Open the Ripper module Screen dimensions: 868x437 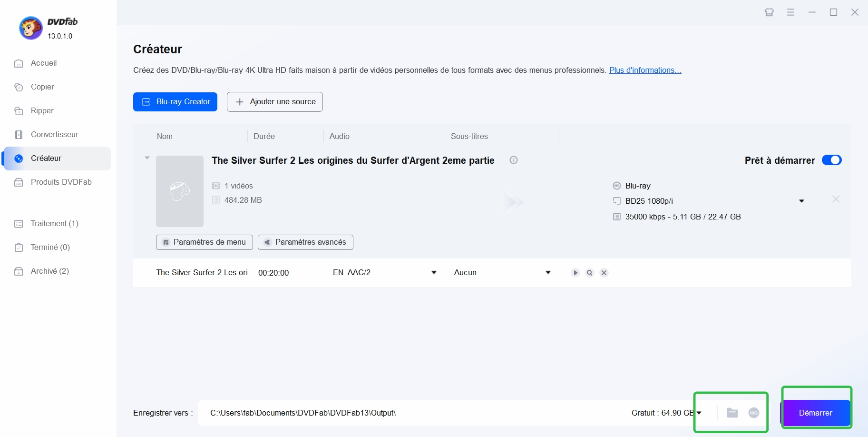(42, 111)
